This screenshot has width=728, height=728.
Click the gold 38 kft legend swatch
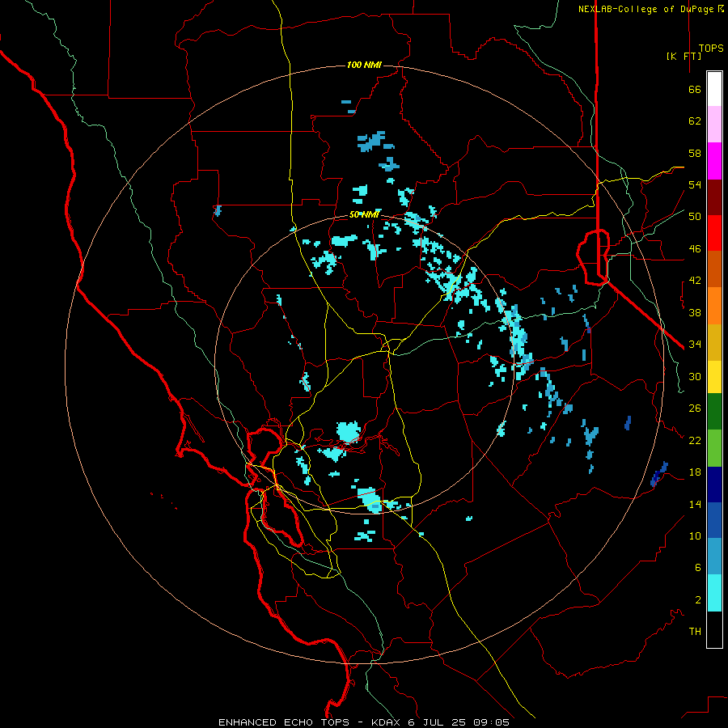point(714,341)
